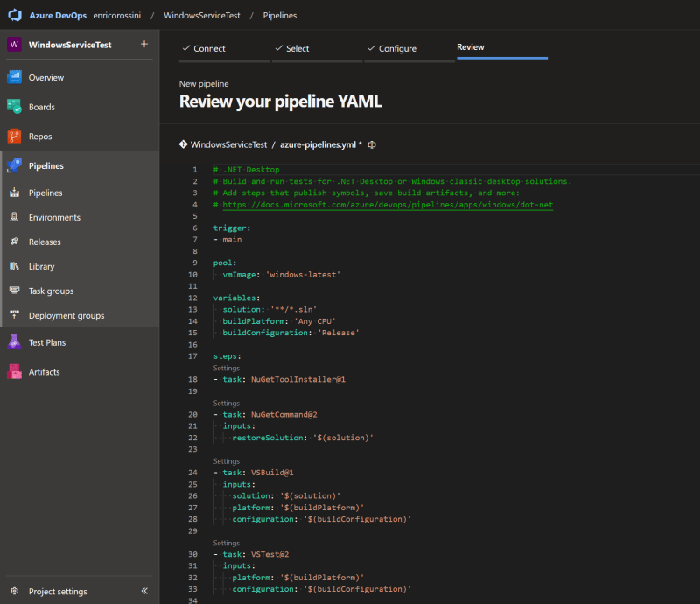700x604 pixels.
Task: Click the steps: line in editor
Action: pyautogui.click(x=227, y=356)
